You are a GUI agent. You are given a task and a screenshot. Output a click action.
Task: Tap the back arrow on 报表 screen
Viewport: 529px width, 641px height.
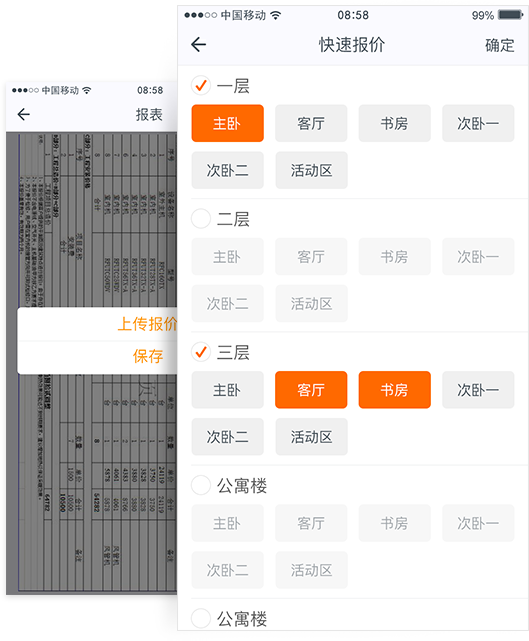pos(24,114)
